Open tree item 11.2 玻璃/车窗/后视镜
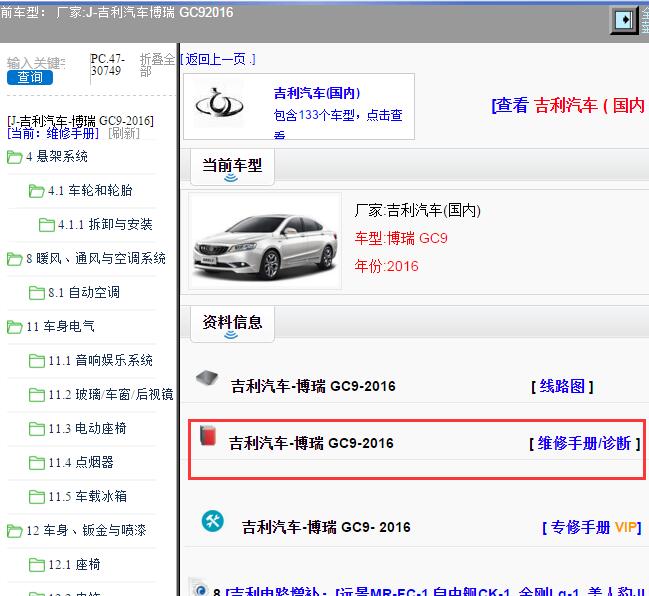 click(x=111, y=394)
